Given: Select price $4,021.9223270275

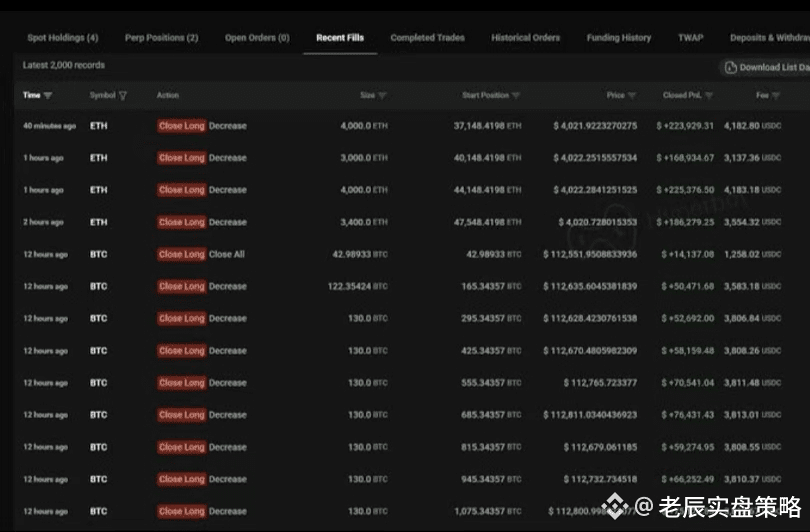Looking at the screenshot, I should (x=595, y=126).
